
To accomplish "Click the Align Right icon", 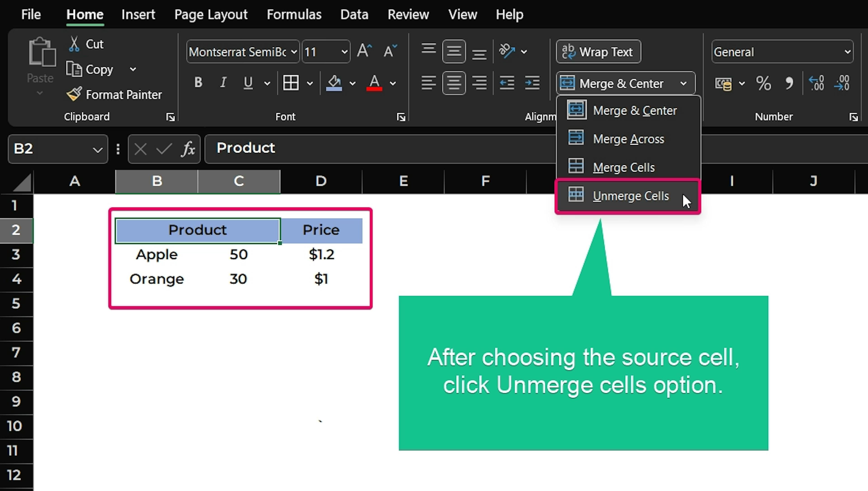I will click(479, 83).
